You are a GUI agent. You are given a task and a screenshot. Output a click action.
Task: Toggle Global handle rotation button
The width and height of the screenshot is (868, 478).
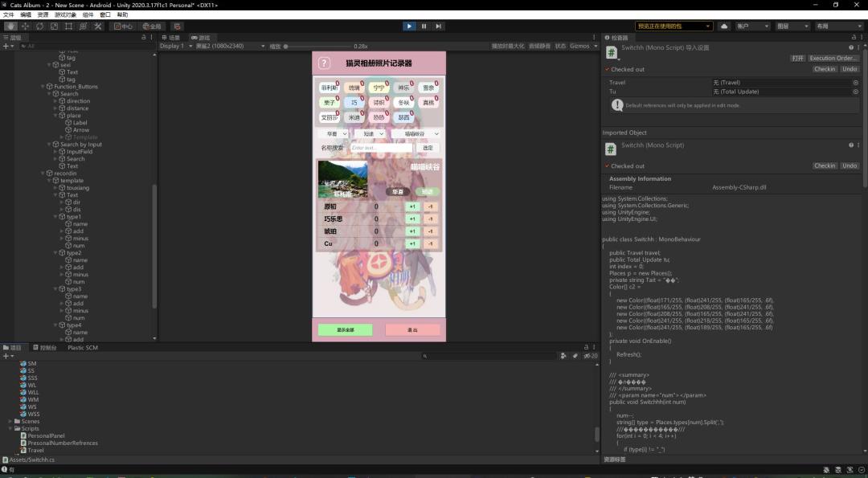pyautogui.click(x=152, y=26)
